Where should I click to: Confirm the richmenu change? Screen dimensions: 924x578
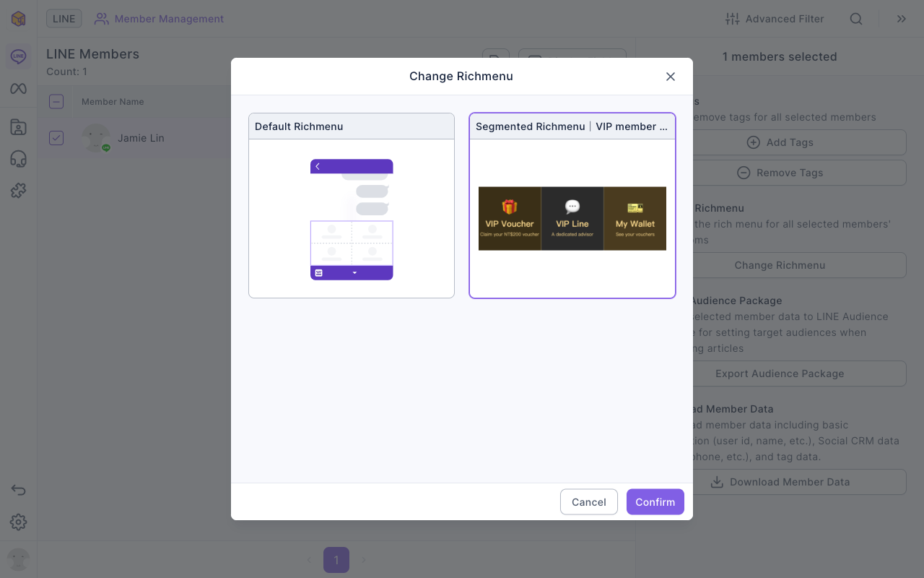point(655,502)
